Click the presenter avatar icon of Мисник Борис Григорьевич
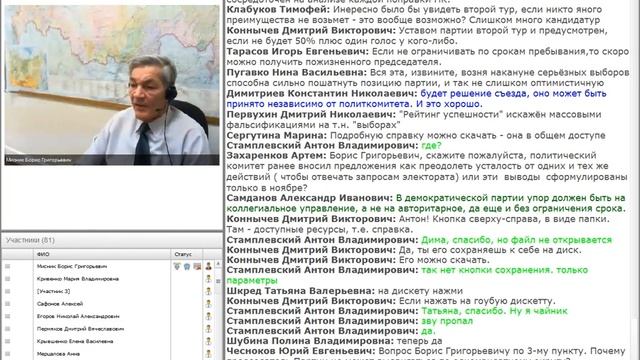This screenshot has height=360, width=640. point(209,266)
